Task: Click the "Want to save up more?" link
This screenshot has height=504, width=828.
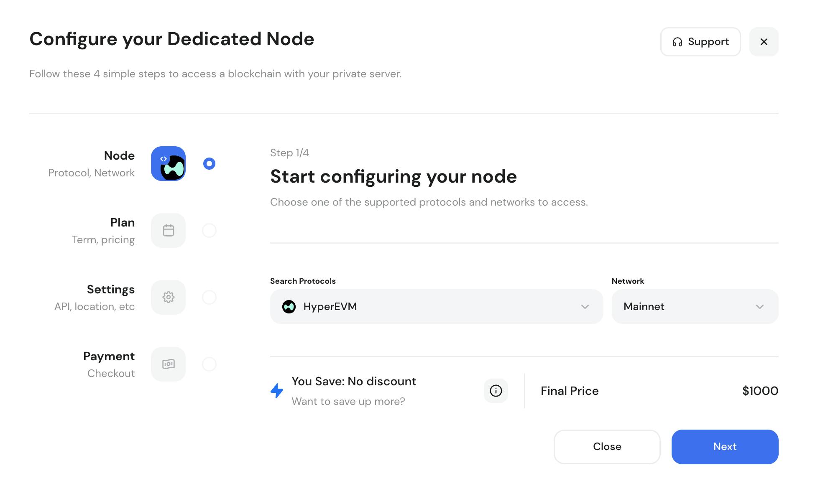Action: (x=348, y=401)
